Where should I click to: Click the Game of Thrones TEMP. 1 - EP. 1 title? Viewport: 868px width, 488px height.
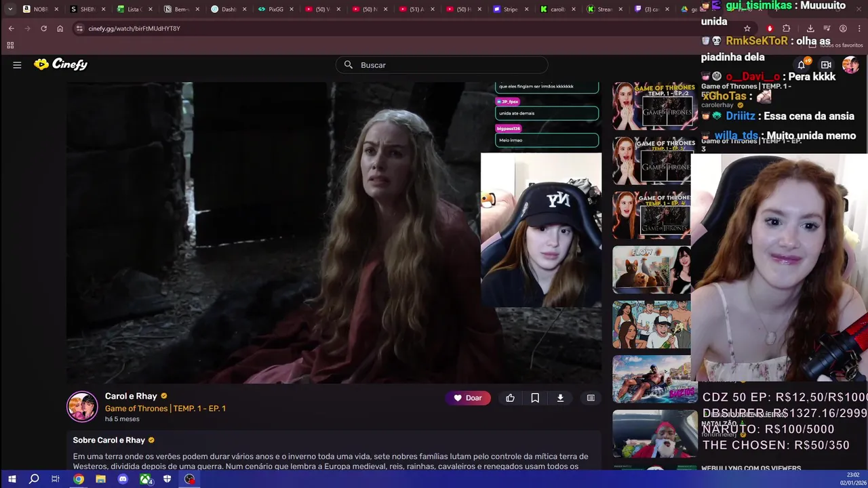click(165, 408)
